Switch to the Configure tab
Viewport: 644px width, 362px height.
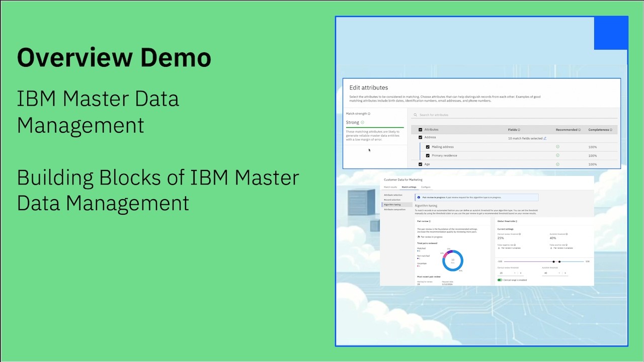point(426,187)
